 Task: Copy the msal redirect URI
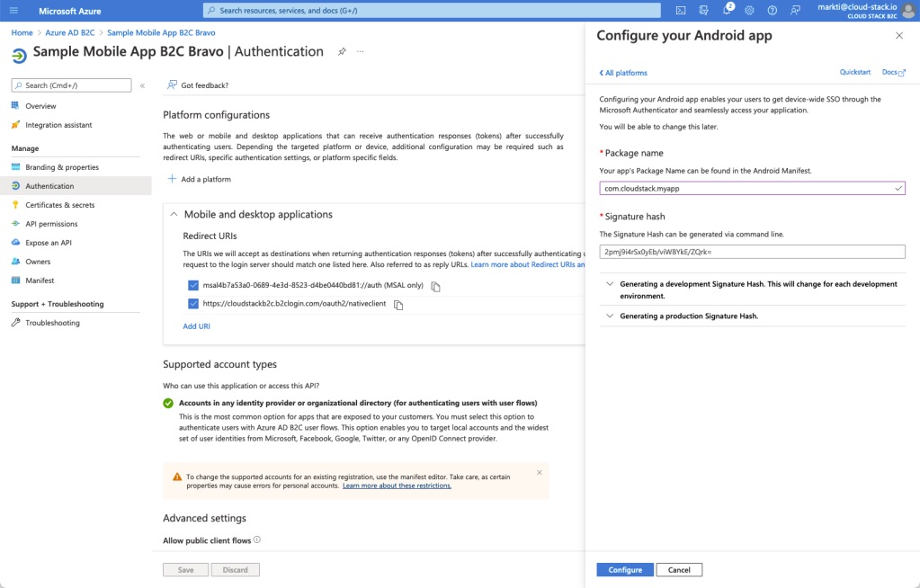point(435,287)
